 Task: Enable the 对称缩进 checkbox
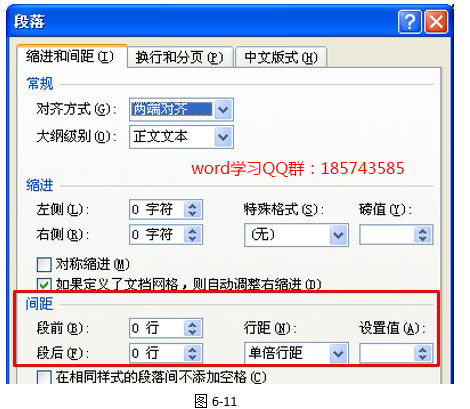click(44, 264)
